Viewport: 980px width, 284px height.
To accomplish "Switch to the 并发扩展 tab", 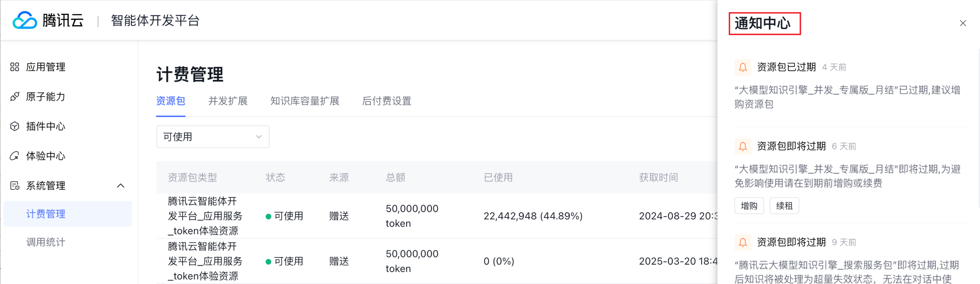I will point(228,101).
